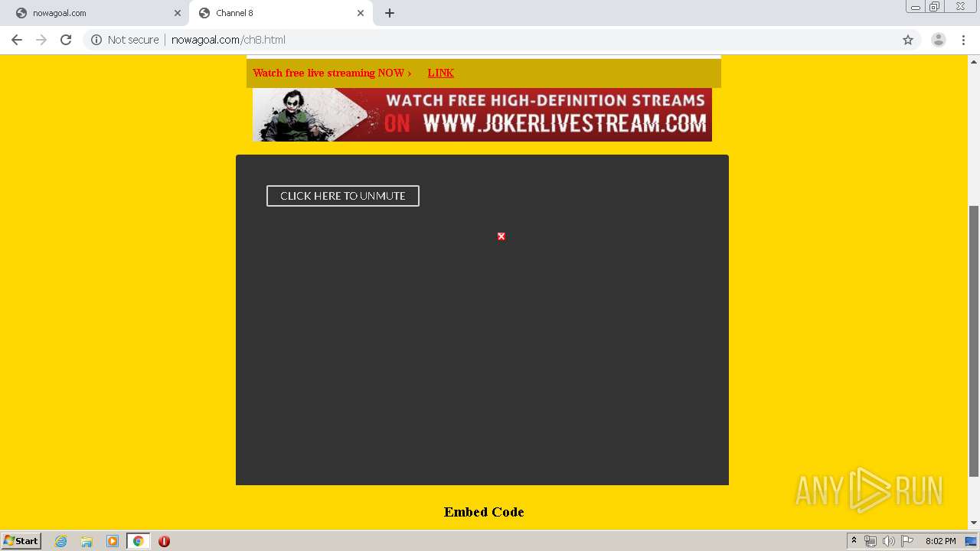980x551 pixels.
Task: Open the red Opera taskbar icon
Action: click(164, 541)
